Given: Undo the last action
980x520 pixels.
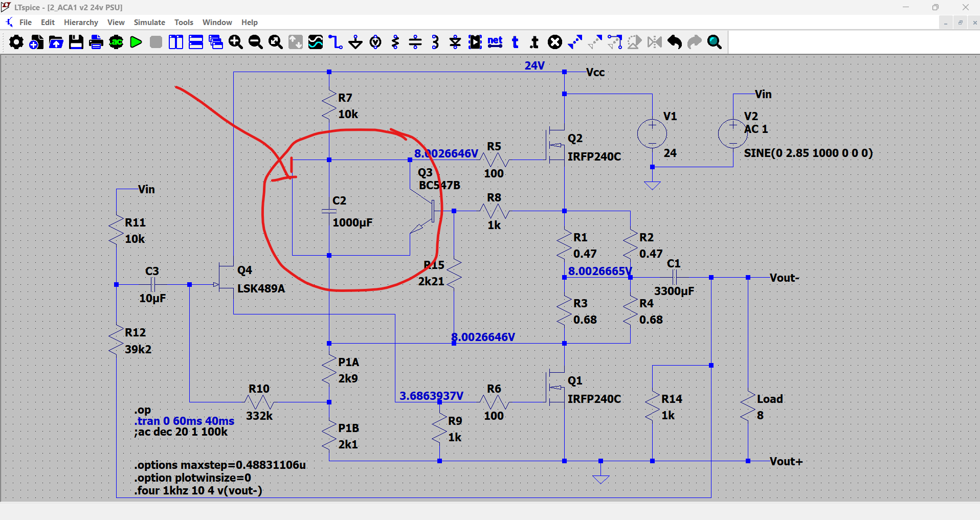Looking at the screenshot, I should tap(675, 42).
